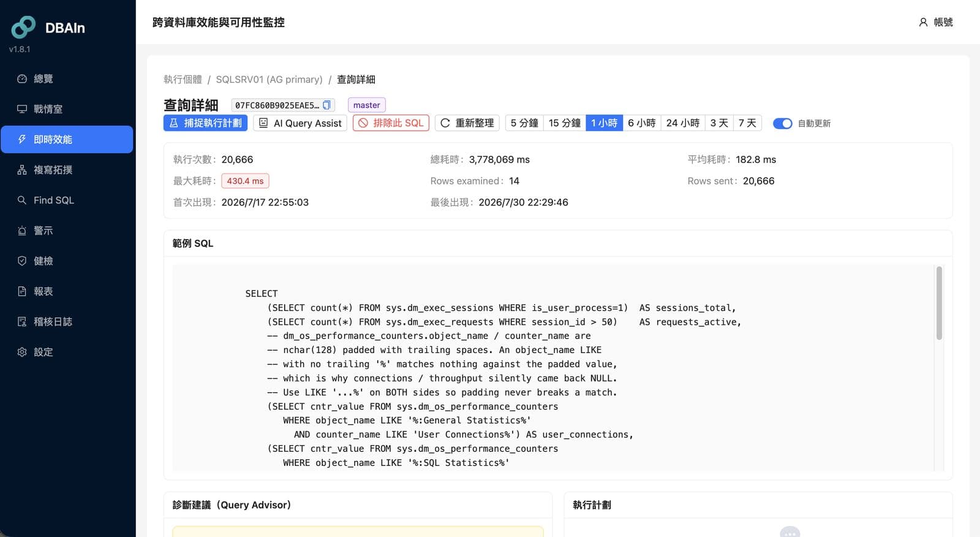Open the 警示 alerts page

tap(67, 230)
